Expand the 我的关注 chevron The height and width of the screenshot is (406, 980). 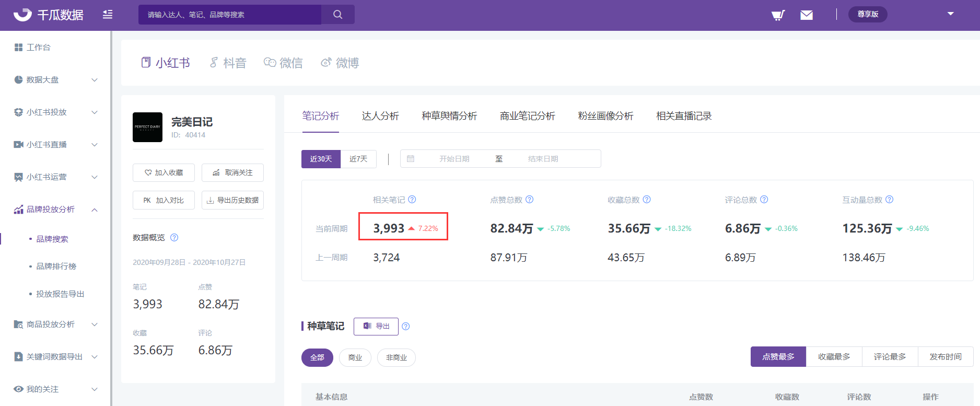[95, 389]
